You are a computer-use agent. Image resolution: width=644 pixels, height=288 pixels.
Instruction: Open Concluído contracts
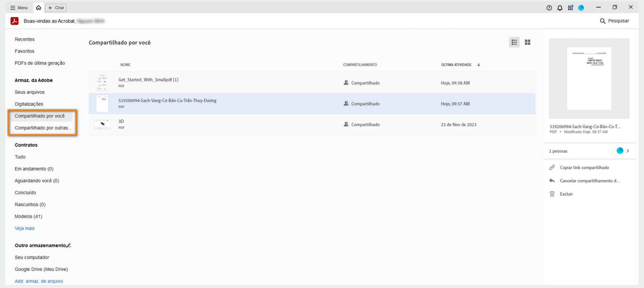coord(25,193)
